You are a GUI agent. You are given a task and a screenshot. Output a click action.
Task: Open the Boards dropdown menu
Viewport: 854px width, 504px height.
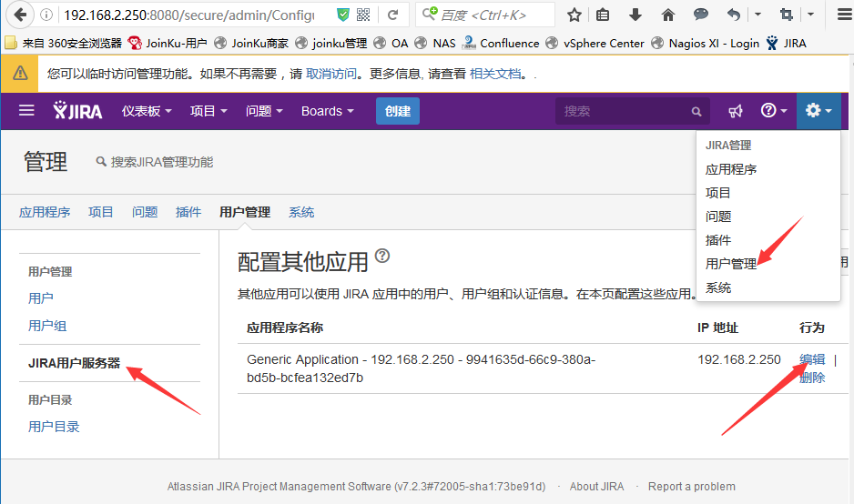coord(328,111)
